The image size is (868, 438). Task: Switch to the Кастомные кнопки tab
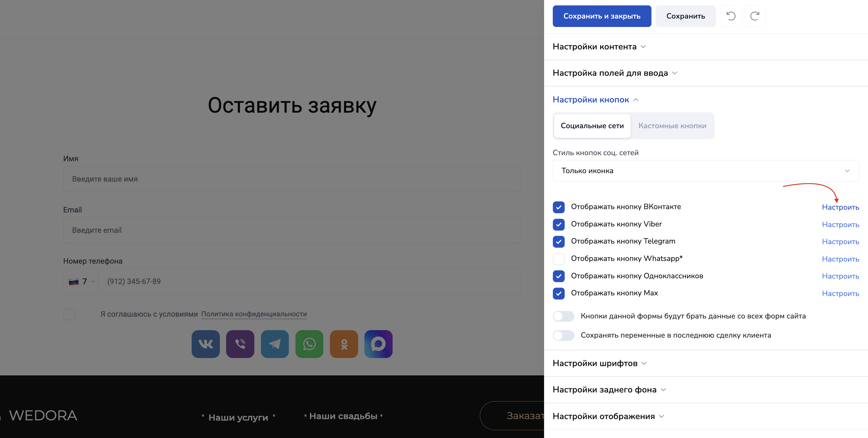coord(672,126)
